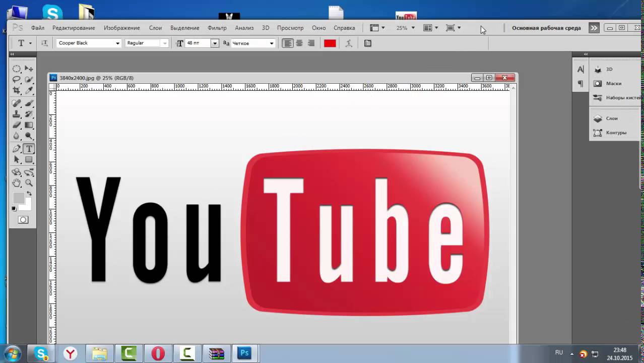Select the Eraser tool

point(17,125)
